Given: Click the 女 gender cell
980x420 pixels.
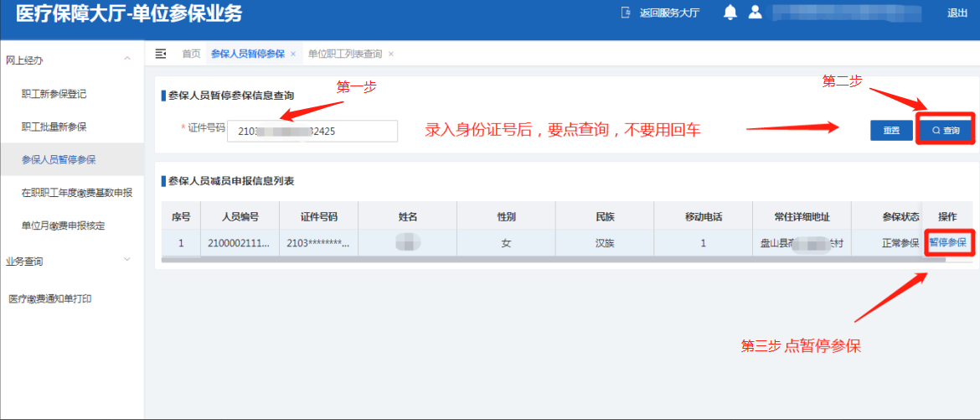Looking at the screenshot, I should click(x=506, y=243).
